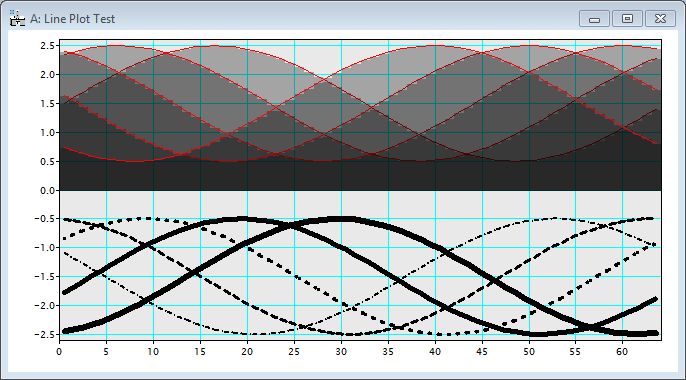The width and height of the screenshot is (686, 380).
Task: Click the 20 label on the x-axis
Action: pyautogui.click(x=247, y=352)
